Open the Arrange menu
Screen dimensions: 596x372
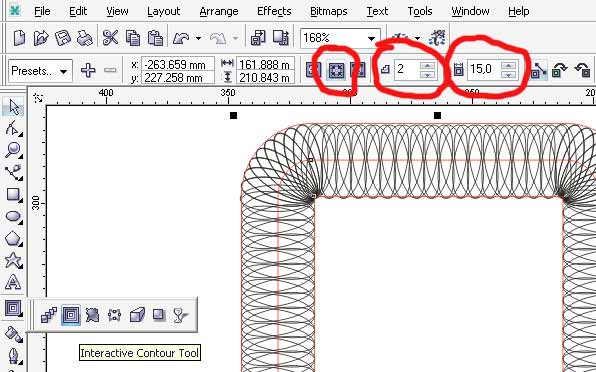click(219, 11)
